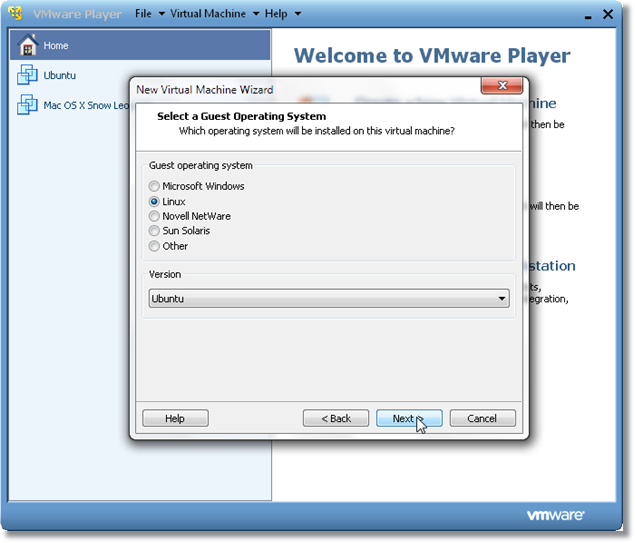Viewport: 635px width, 543px height.
Task: Select the Home entry in the sidebar
Action: tap(140, 45)
